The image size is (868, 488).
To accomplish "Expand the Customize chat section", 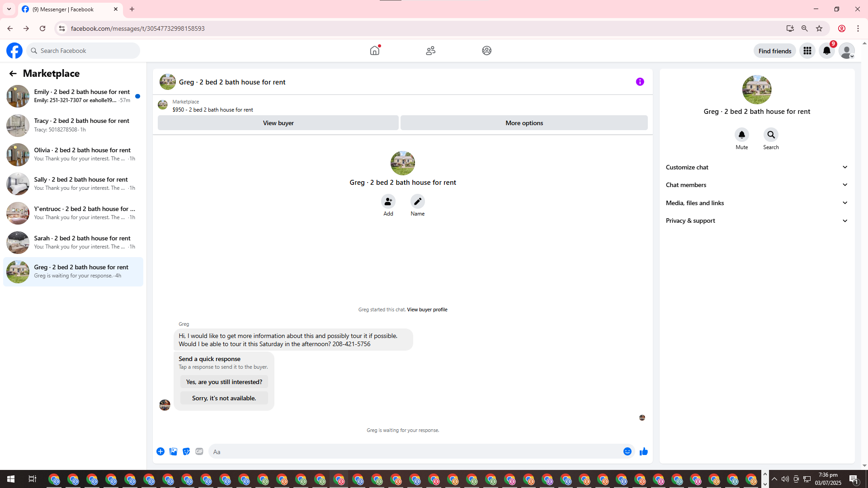I will pyautogui.click(x=756, y=167).
